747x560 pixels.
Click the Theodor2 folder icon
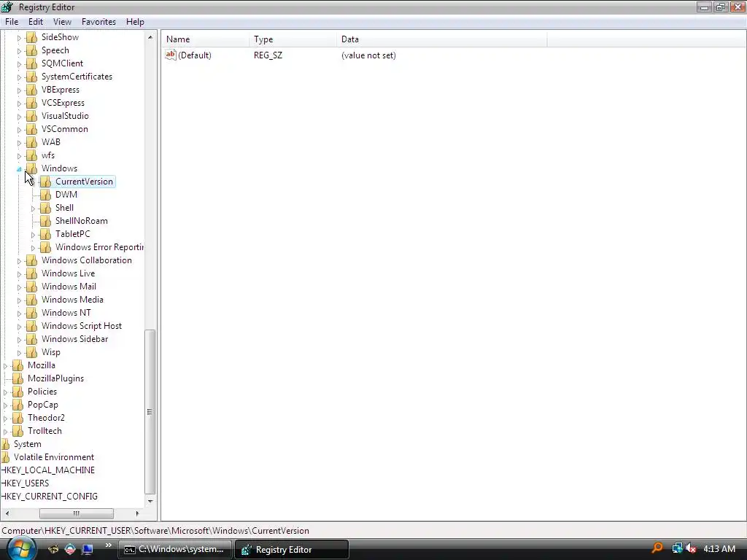point(18,418)
